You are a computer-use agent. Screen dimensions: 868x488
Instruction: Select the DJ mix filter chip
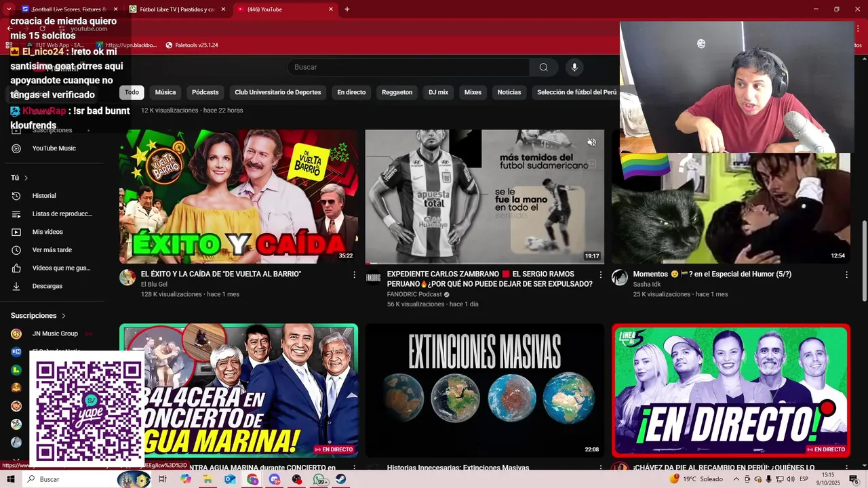pyautogui.click(x=438, y=92)
